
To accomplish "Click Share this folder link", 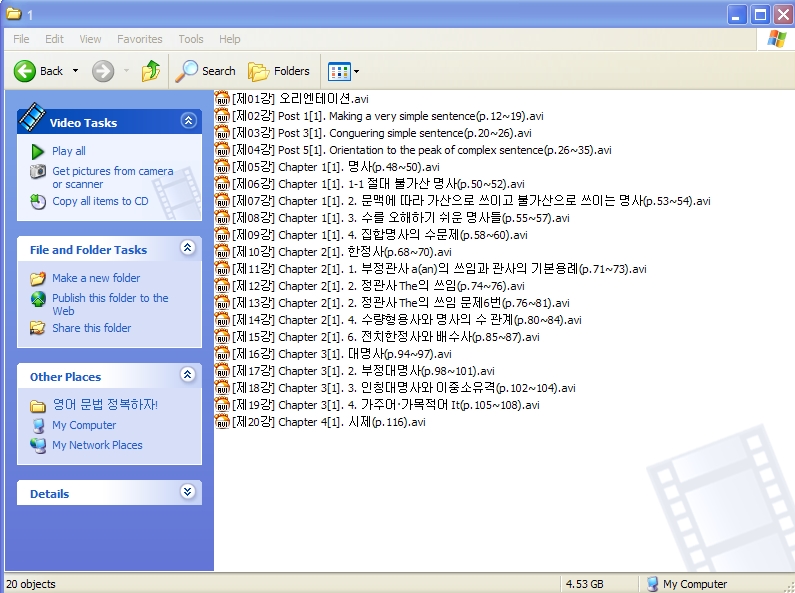I will pos(91,328).
